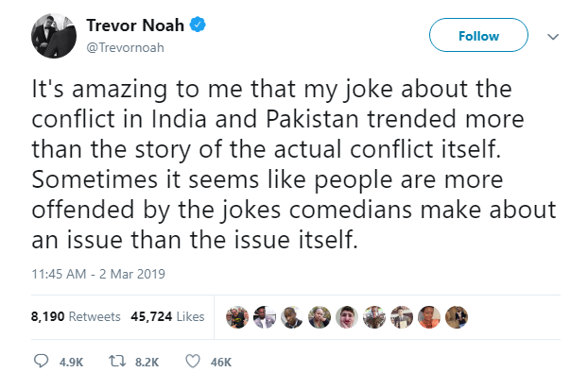The width and height of the screenshot is (588, 372).
Task: Click the second liker avatar
Action: [x=265, y=317]
